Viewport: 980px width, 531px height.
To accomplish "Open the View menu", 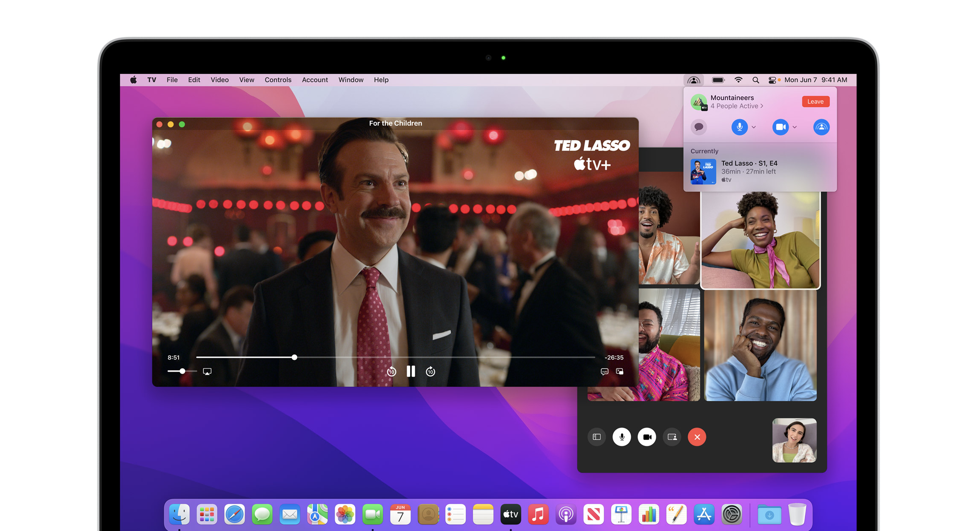I will (x=247, y=80).
